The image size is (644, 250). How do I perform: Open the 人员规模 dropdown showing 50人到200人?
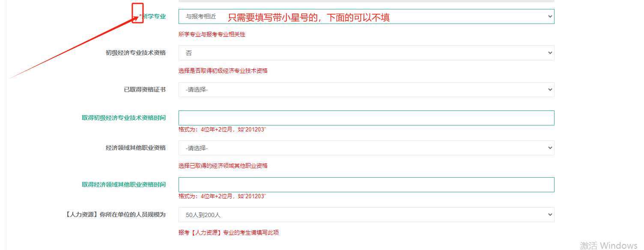point(366,215)
